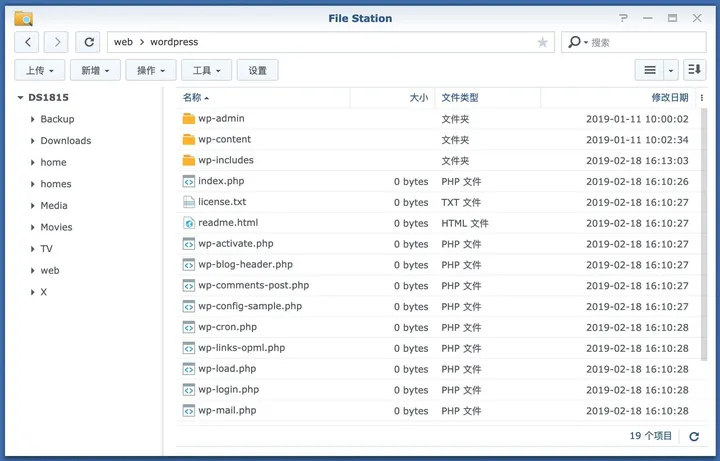Expand the view mode dropdown arrow
This screenshot has height=461, width=720.
pyautogui.click(x=671, y=70)
